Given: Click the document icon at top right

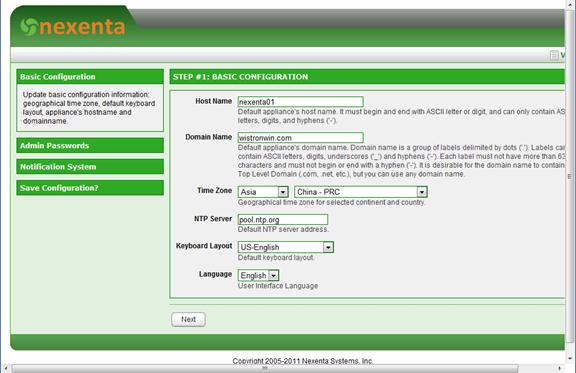Looking at the screenshot, I should [x=554, y=55].
